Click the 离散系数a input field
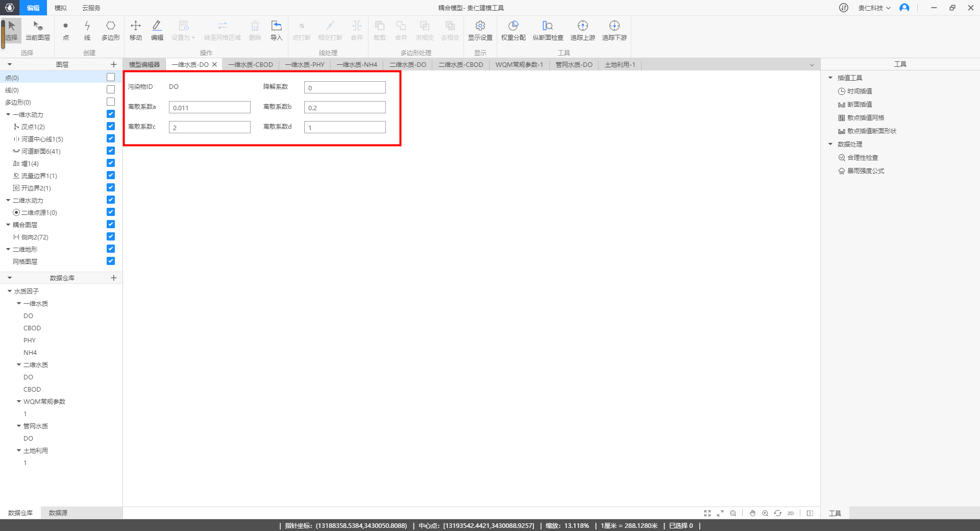The image size is (980, 531). pos(209,107)
